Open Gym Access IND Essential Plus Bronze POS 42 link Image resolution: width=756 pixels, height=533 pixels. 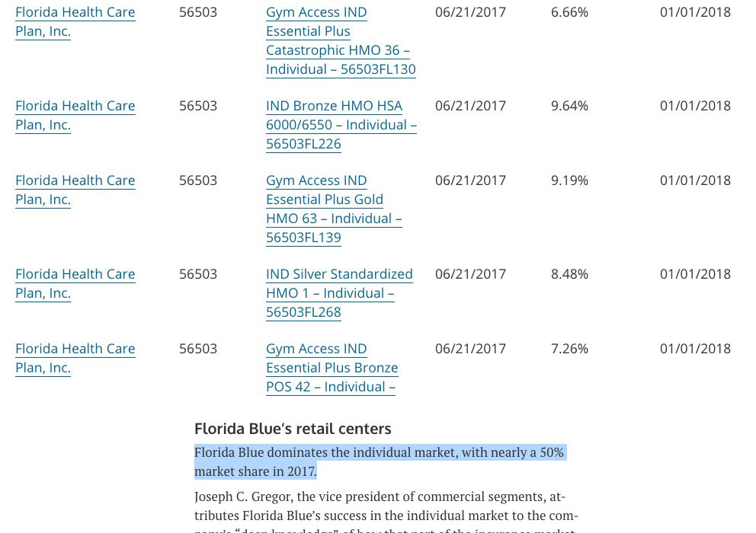click(x=332, y=368)
